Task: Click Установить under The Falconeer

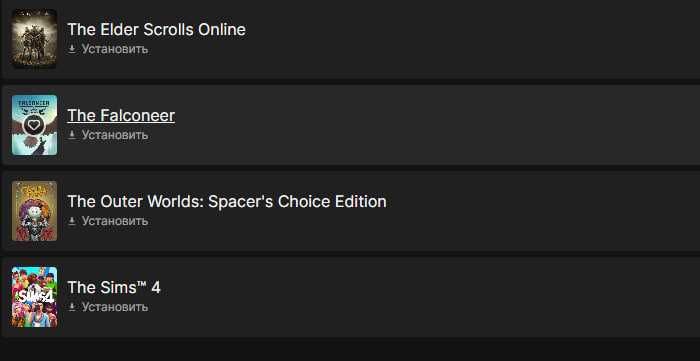Action: [x=115, y=135]
